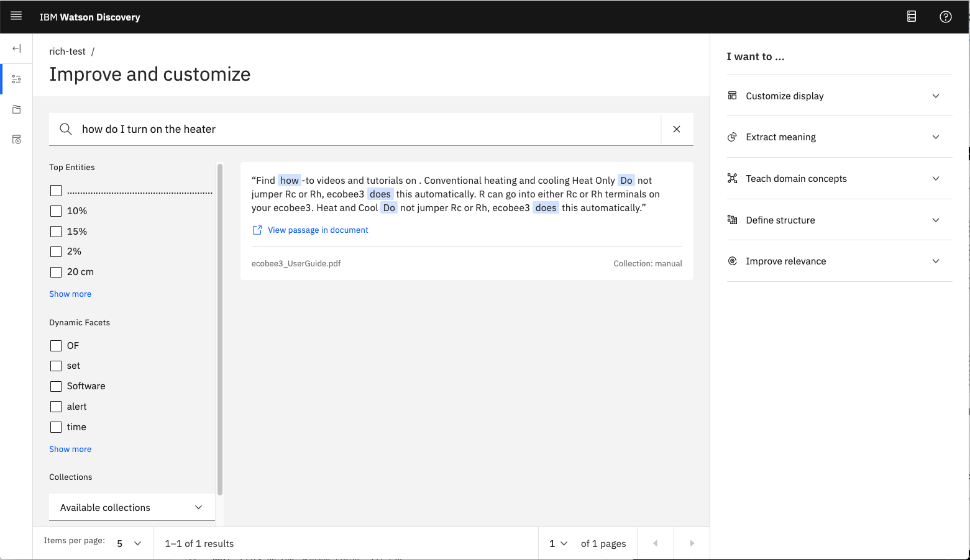
Task: Click the search magnifier icon
Action: pos(65,129)
